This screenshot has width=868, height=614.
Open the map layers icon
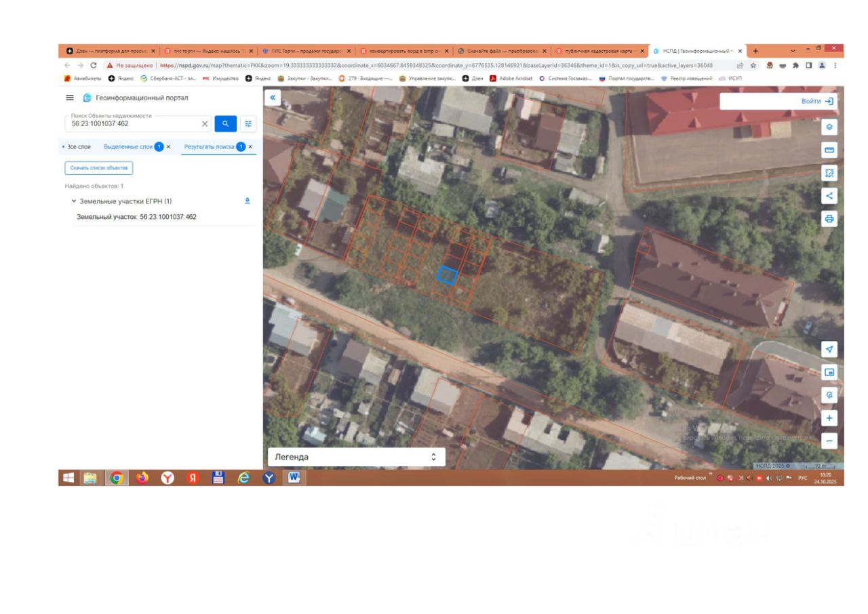[x=829, y=127]
